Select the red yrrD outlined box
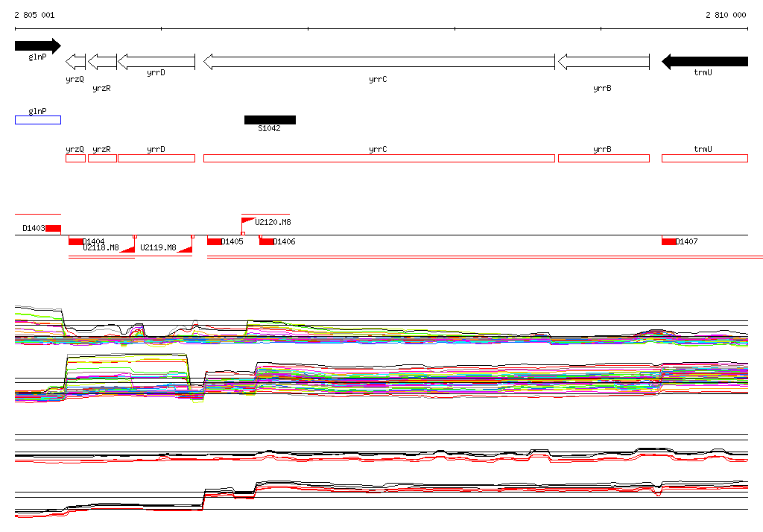The height and width of the screenshot is (532, 763). [x=156, y=158]
